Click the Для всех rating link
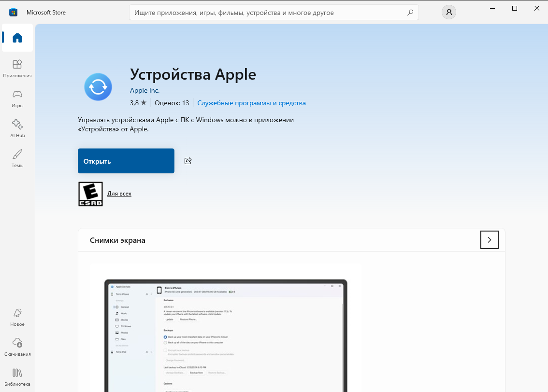 click(119, 194)
